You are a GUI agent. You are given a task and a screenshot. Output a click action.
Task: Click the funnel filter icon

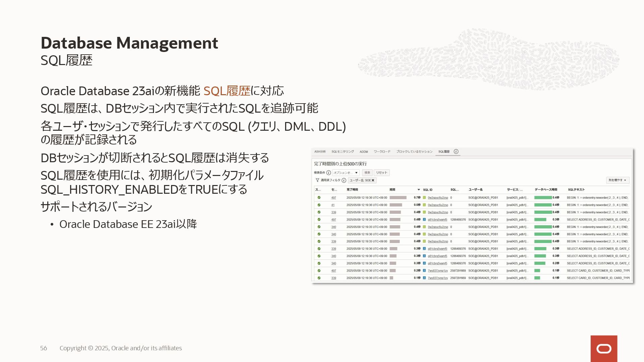click(x=317, y=180)
